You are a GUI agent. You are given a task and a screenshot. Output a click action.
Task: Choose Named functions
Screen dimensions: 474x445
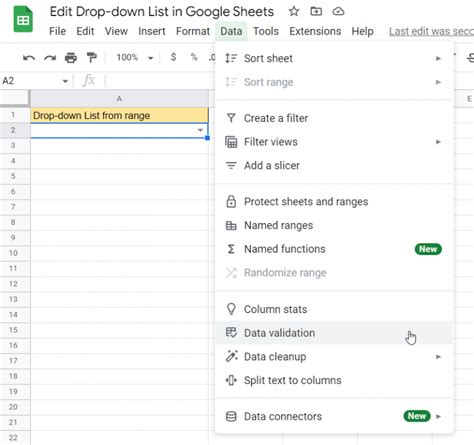click(334, 249)
